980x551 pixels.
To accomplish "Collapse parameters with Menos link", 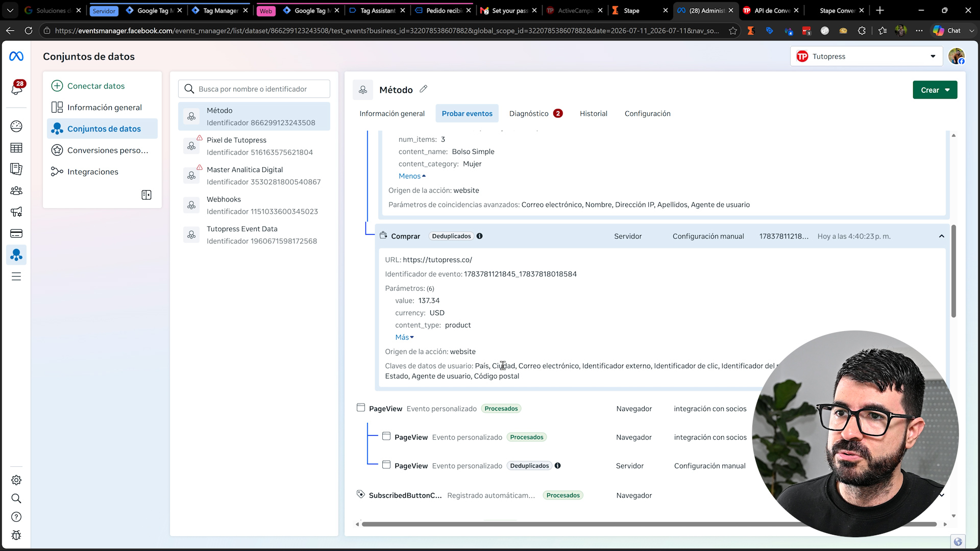I will click(412, 176).
